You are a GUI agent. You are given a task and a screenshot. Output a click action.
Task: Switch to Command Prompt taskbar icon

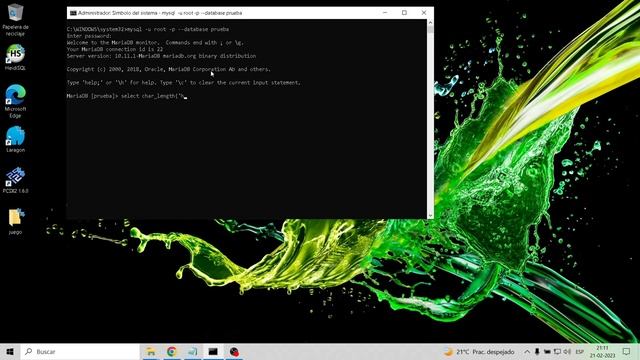point(213,351)
